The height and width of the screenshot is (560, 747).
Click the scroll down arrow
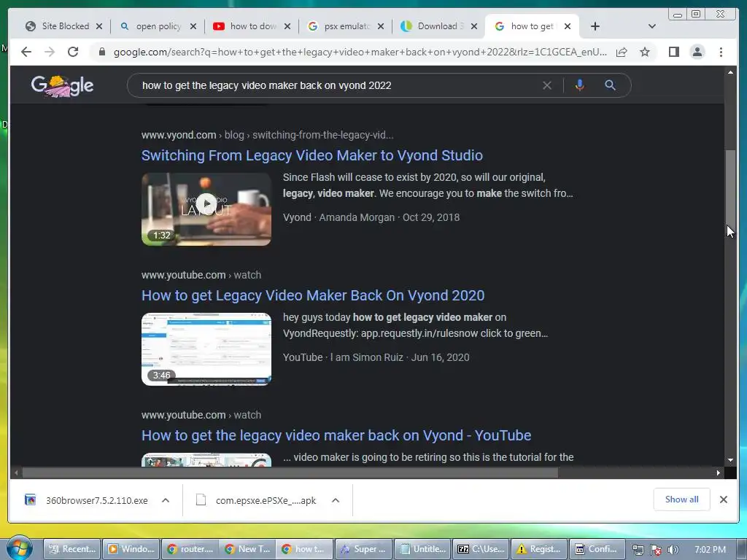pos(730,460)
